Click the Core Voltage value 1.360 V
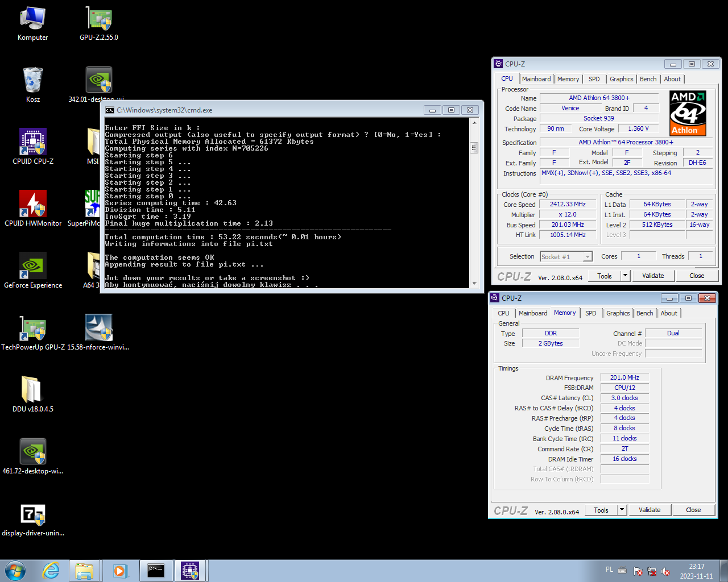Screen dimensions: 728x582 point(638,128)
